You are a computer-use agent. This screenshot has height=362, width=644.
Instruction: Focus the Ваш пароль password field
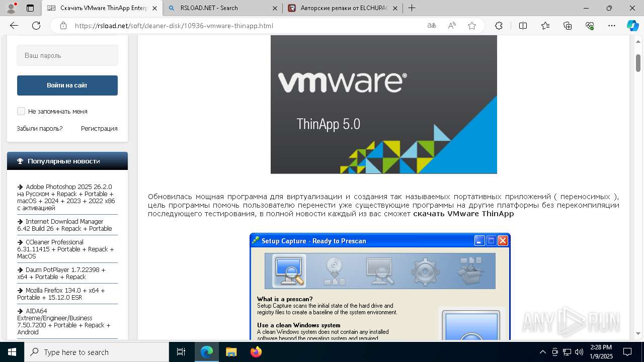click(x=67, y=55)
